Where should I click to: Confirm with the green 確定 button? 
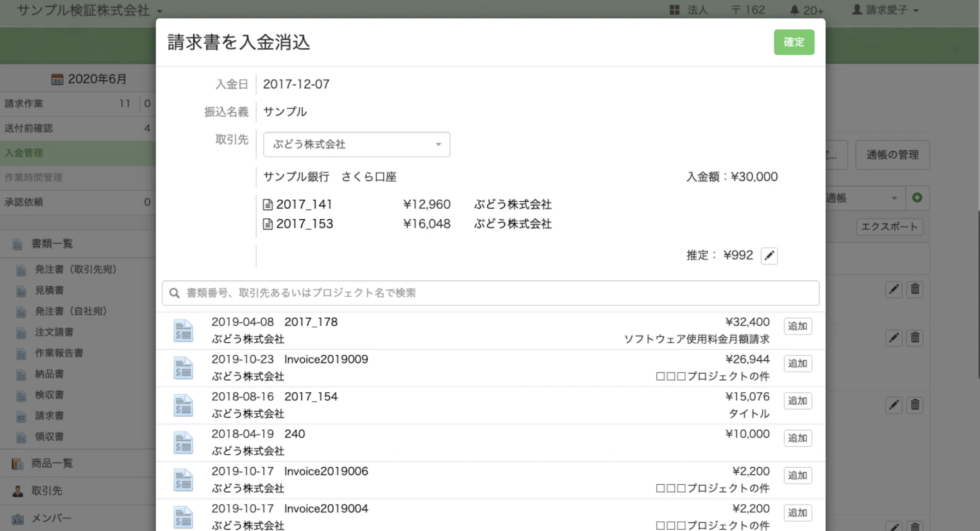(794, 42)
